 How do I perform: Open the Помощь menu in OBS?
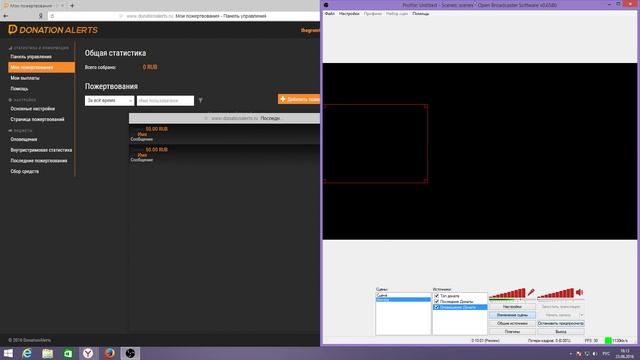(x=421, y=13)
